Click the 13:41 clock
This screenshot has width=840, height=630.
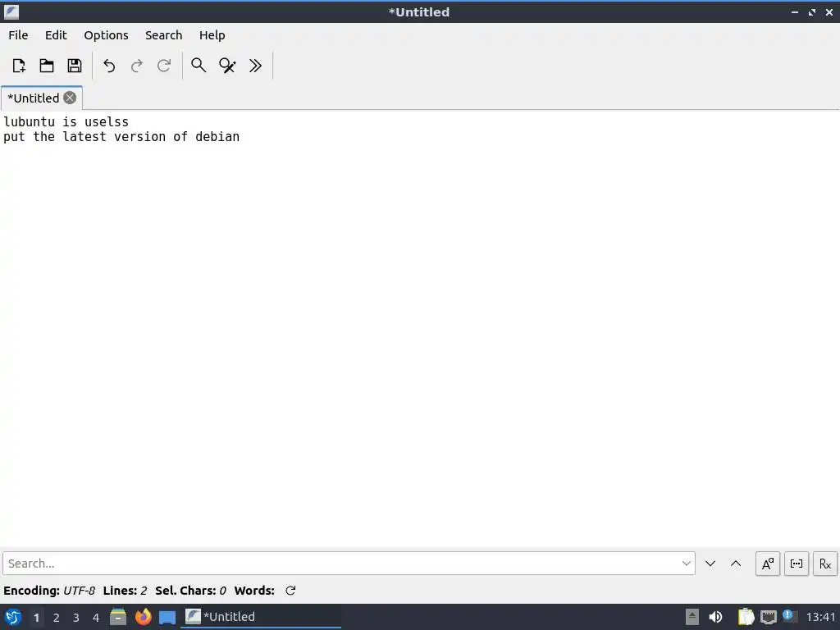pos(820,617)
